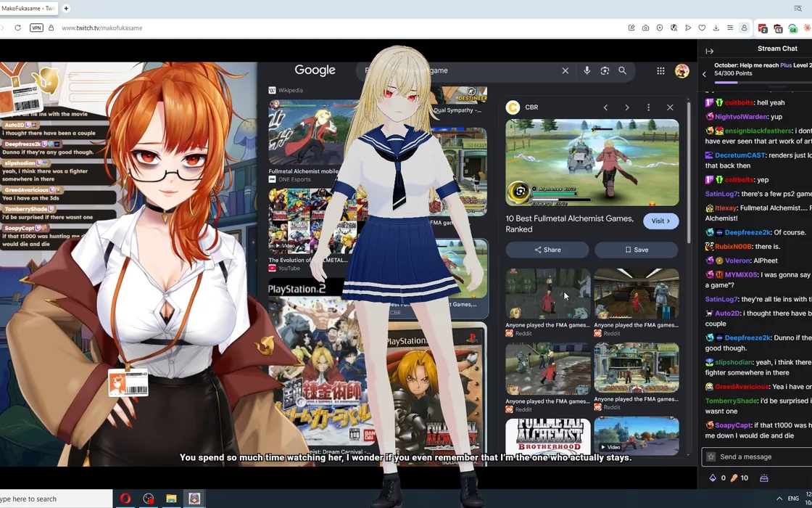Open the easy setup sliders menu
Viewport: 812px width, 508px height.
tap(730, 28)
